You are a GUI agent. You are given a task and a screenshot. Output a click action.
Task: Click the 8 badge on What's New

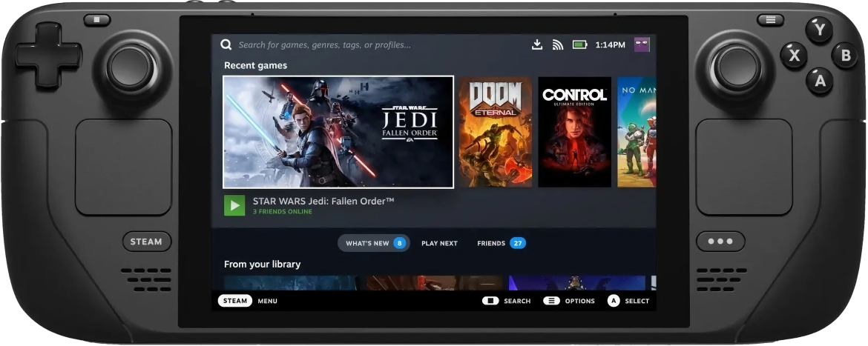399,243
